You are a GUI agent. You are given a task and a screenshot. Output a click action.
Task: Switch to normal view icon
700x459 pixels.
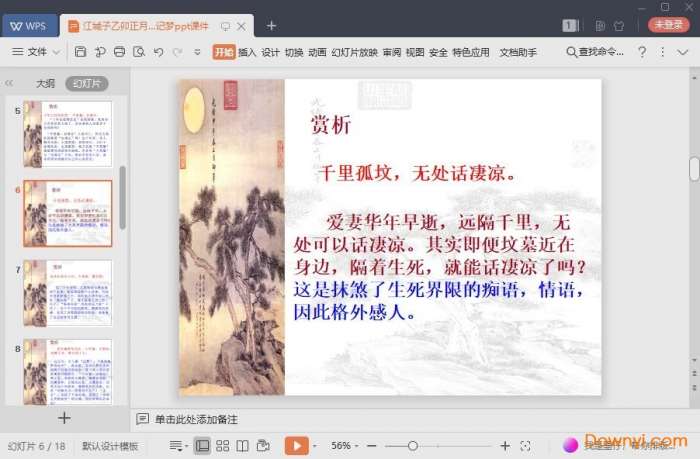(x=202, y=446)
